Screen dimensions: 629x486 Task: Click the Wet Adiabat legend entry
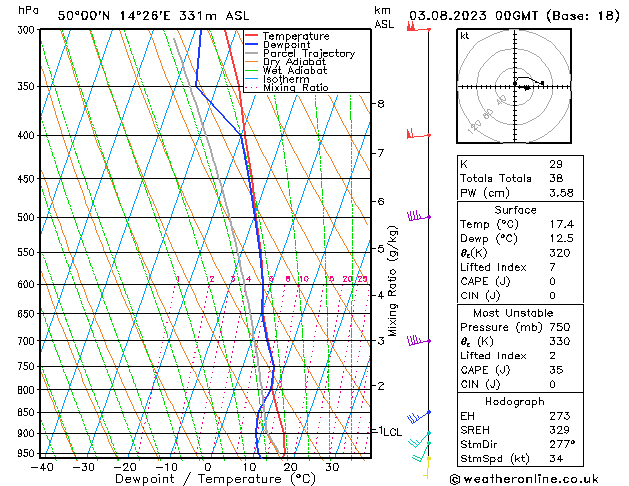click(x=295, y=71)
